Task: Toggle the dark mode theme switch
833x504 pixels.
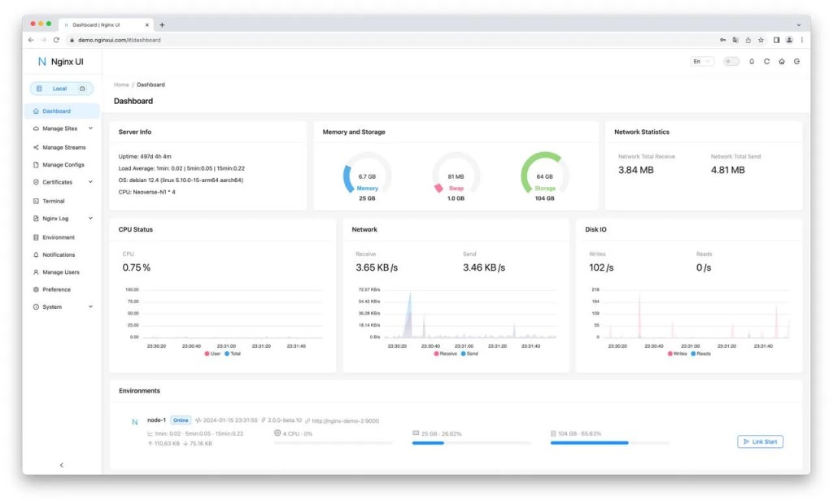Action: 731,61
